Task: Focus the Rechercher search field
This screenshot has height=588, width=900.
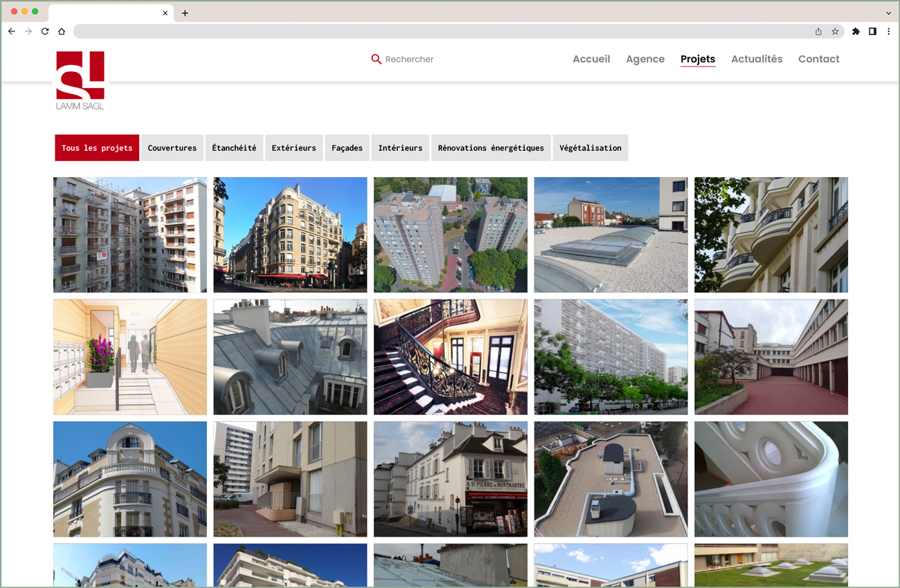Action: pos(409,59)
